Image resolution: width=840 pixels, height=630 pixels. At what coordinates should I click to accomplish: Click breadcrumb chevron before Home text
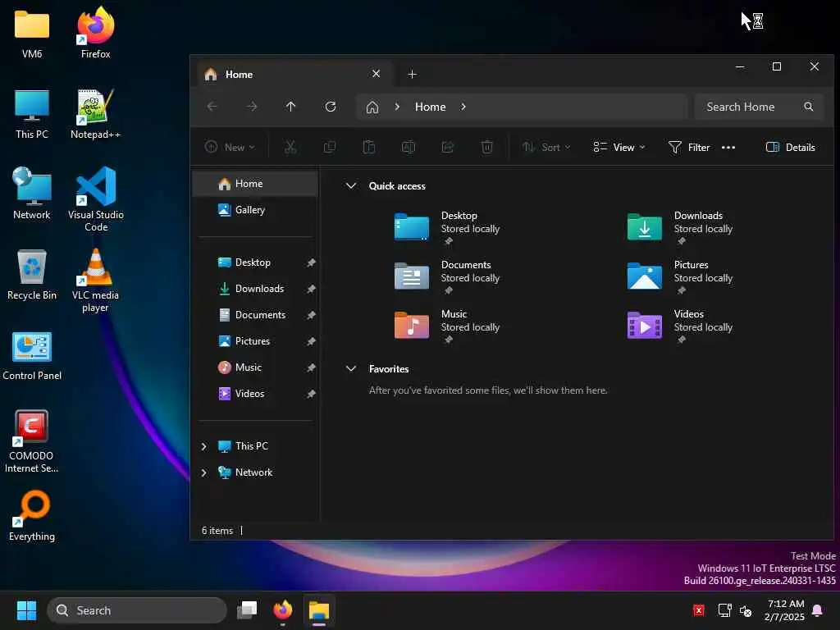(x=397, y=107)
